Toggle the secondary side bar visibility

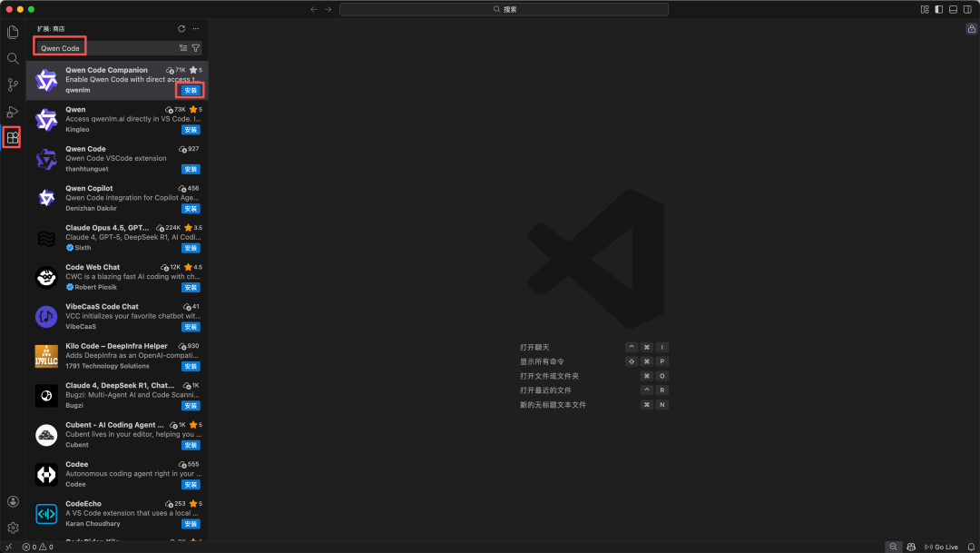click(966, 9)
